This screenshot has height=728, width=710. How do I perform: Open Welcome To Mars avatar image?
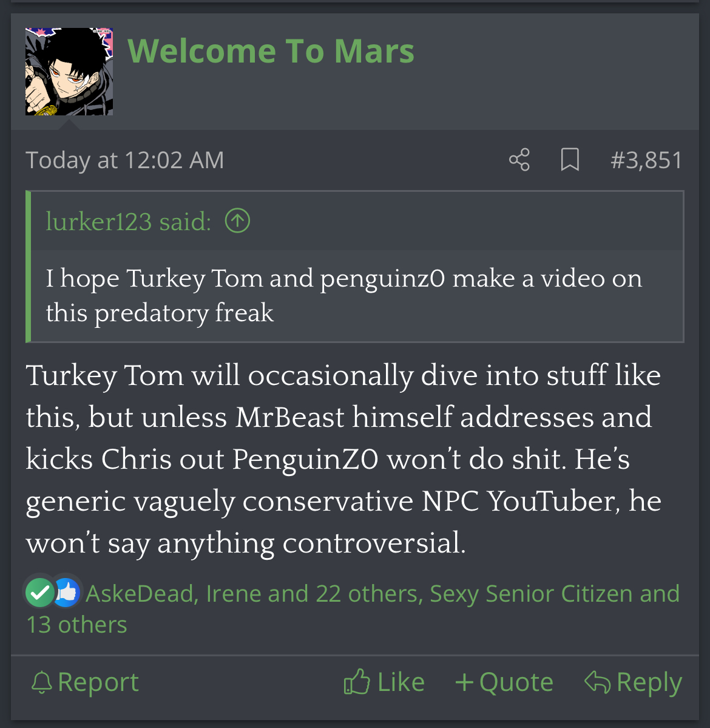pyautogui.click(x=69, y=72)
